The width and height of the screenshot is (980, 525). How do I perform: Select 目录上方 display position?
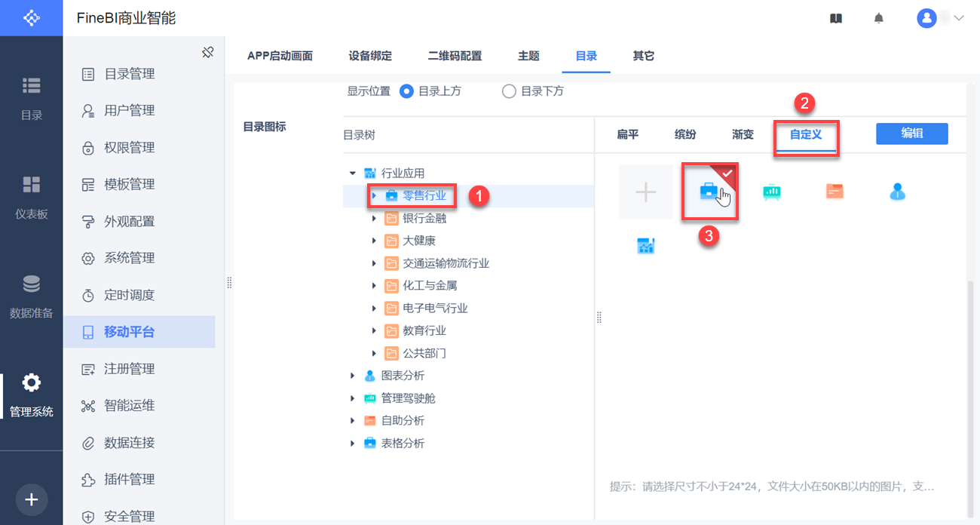pyautogui.click(x=407, y=91)
